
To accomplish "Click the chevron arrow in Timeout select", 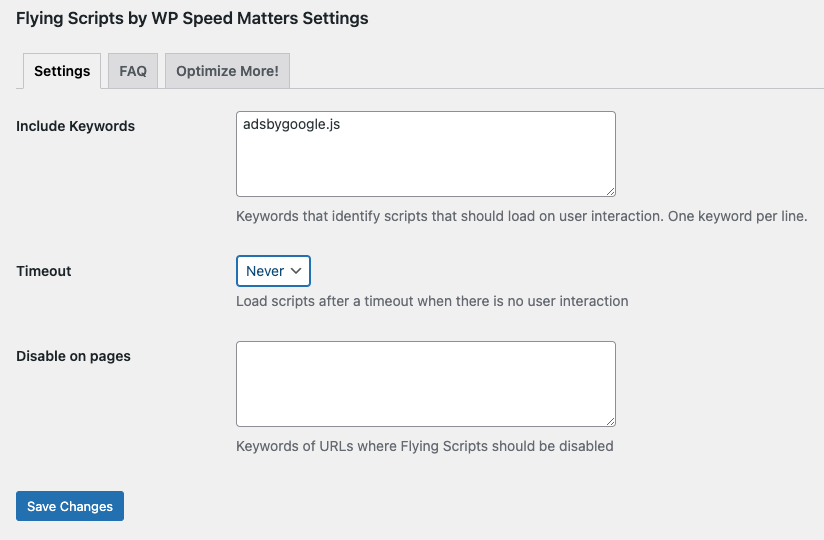I will 296,271.
